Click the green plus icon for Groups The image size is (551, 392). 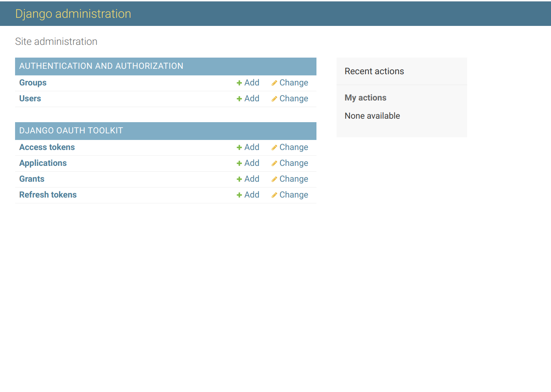(x=239, y=83)
